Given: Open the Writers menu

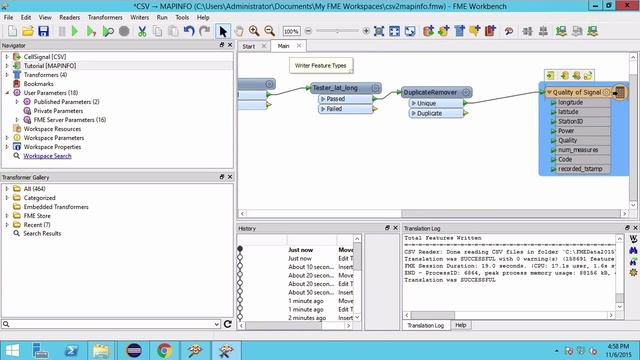Looking at the screenshot, I should point(139,17).
